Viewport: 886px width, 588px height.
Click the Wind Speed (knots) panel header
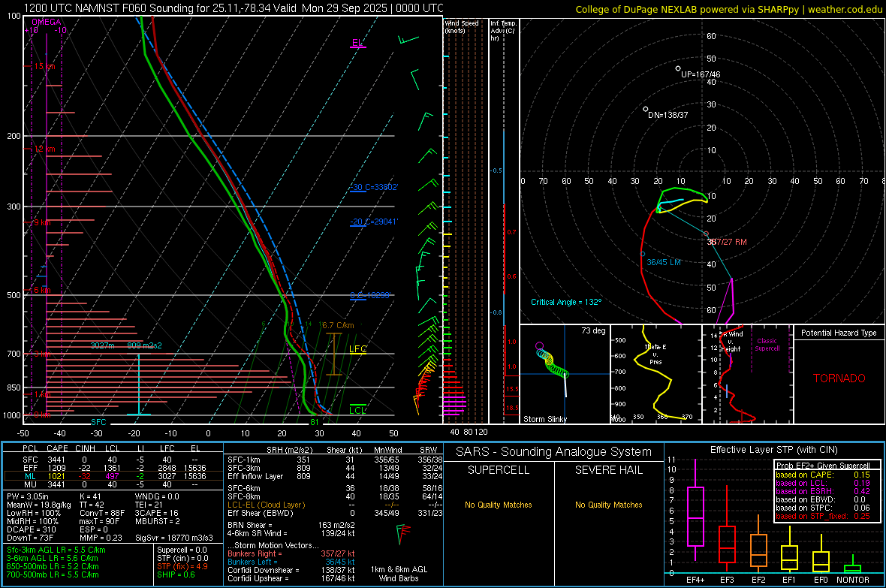coord(461,26)
